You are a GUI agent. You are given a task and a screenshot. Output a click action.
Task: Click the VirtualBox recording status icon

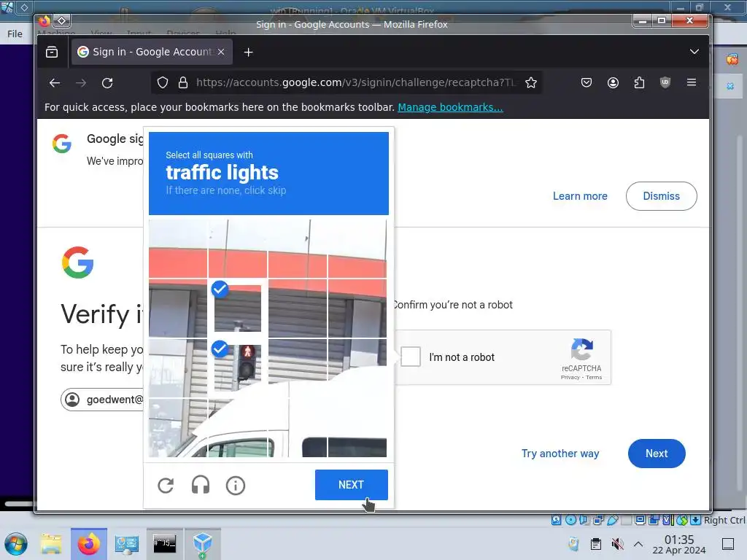click(654, 520)
